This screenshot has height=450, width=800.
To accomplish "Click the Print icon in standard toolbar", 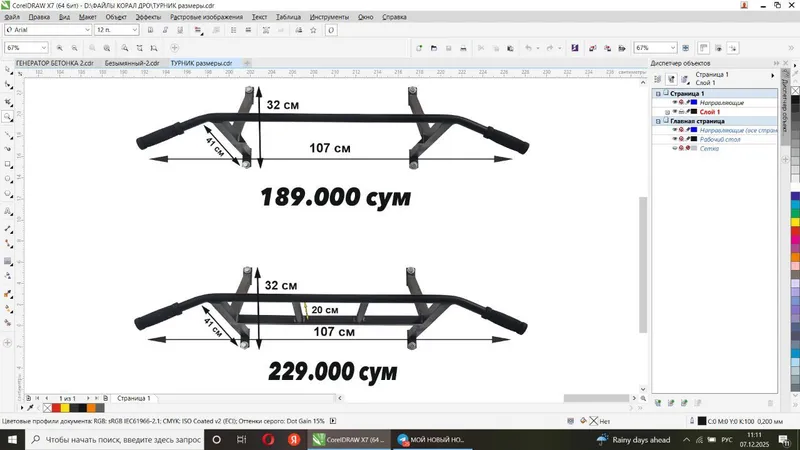I will [463, 48].
